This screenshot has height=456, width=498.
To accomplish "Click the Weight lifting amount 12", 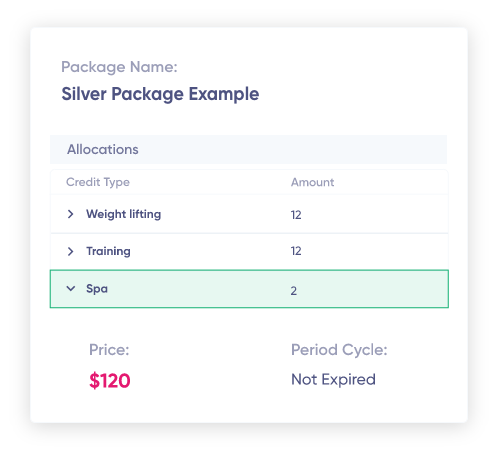I will click(296, 215).
